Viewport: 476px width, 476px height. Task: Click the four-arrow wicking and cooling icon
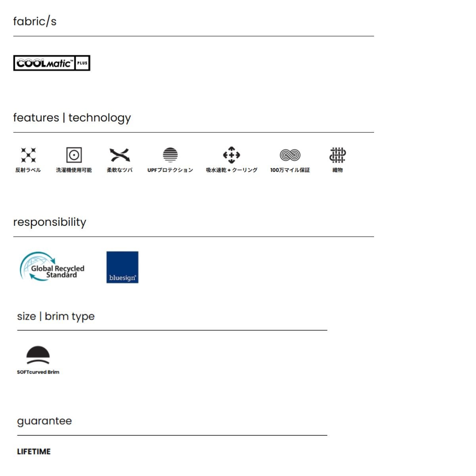click(232, 155)
